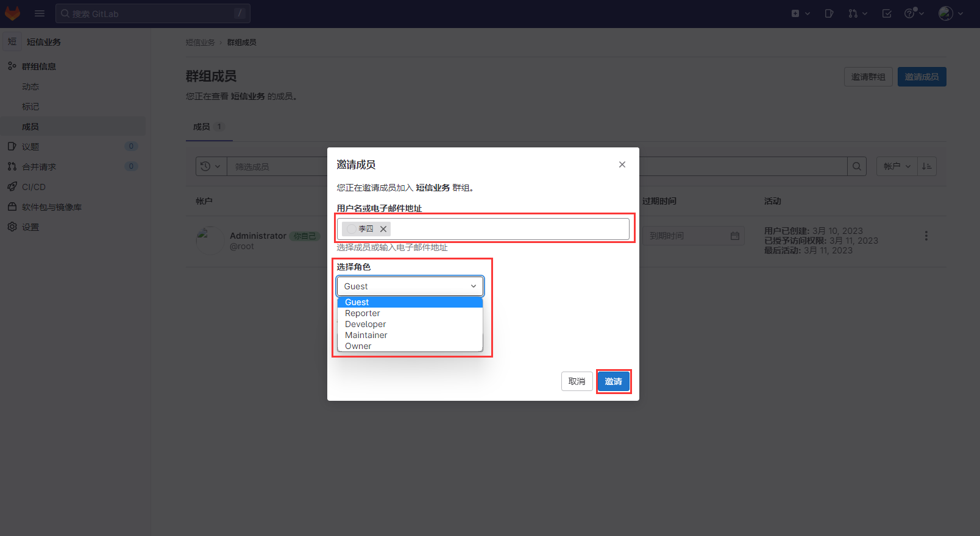This screenshot has width=980, height=536.
Task: Click the username or email input field
Action: click(509, 229)
